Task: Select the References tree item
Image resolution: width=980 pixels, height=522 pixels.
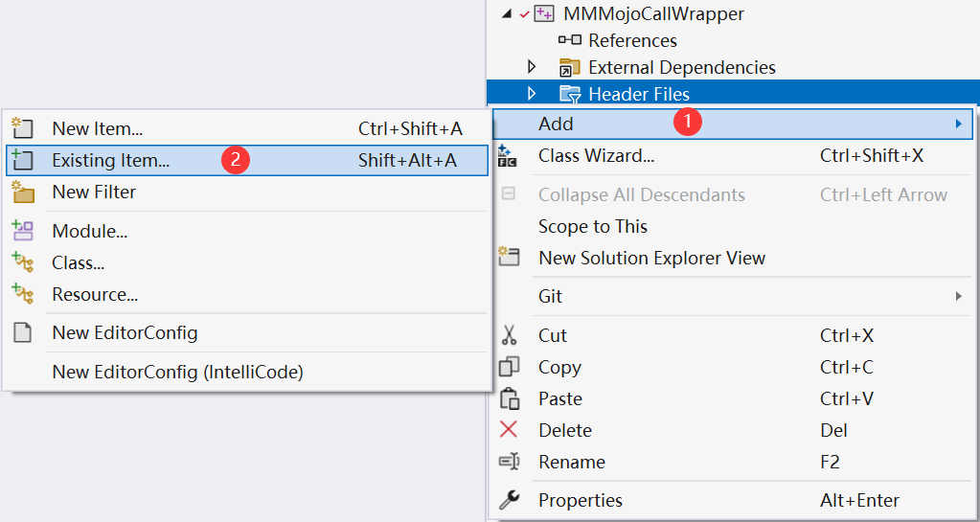Action: 632,40
